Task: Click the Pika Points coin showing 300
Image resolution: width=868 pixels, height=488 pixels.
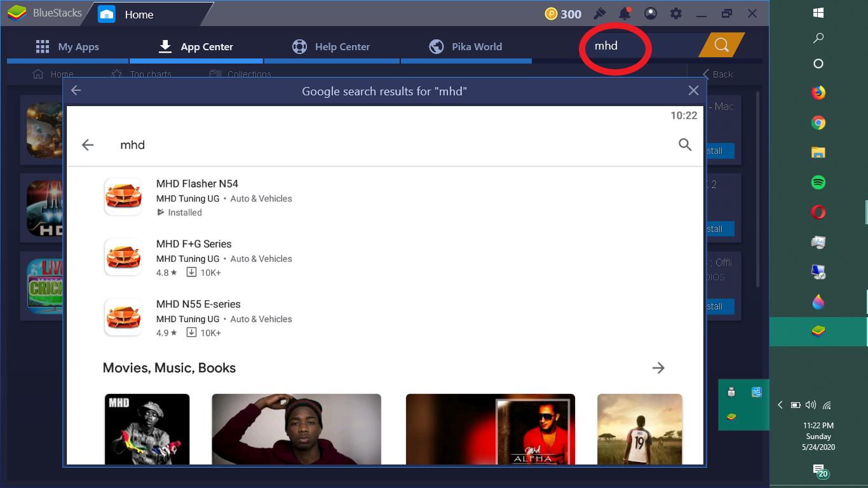Action: (552, 14)
